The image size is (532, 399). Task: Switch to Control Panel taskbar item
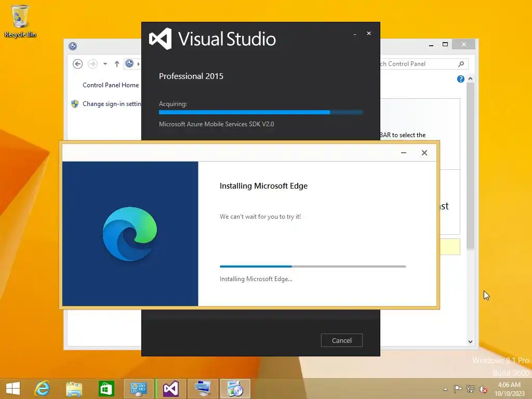click(138, 389)
